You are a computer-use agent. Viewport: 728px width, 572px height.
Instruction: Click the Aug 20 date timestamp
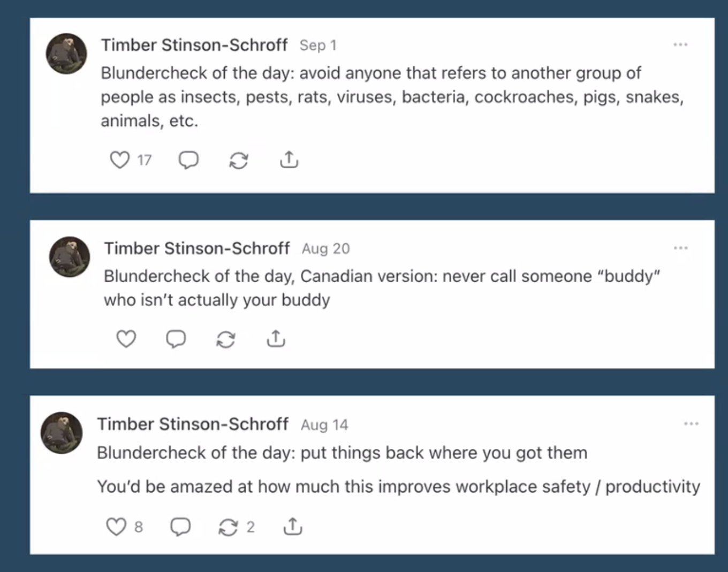(x=325, y=249)
